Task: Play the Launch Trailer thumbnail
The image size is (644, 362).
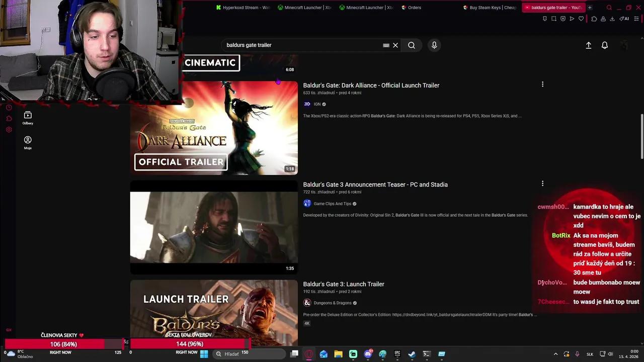Action: (x=214, y=313)
